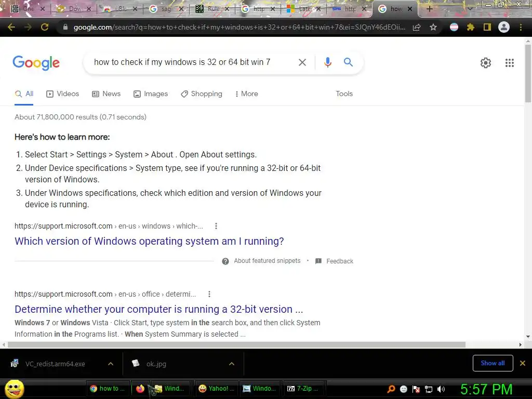Open the Chrome three-dot menu
Image resolution: width=532 pixels, height=399 pixels.
tap(521, 27)
